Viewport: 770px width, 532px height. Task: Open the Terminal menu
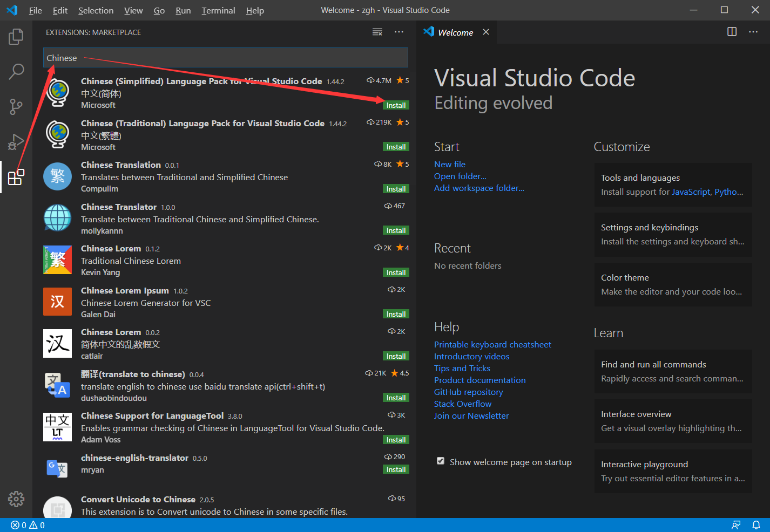218,10
